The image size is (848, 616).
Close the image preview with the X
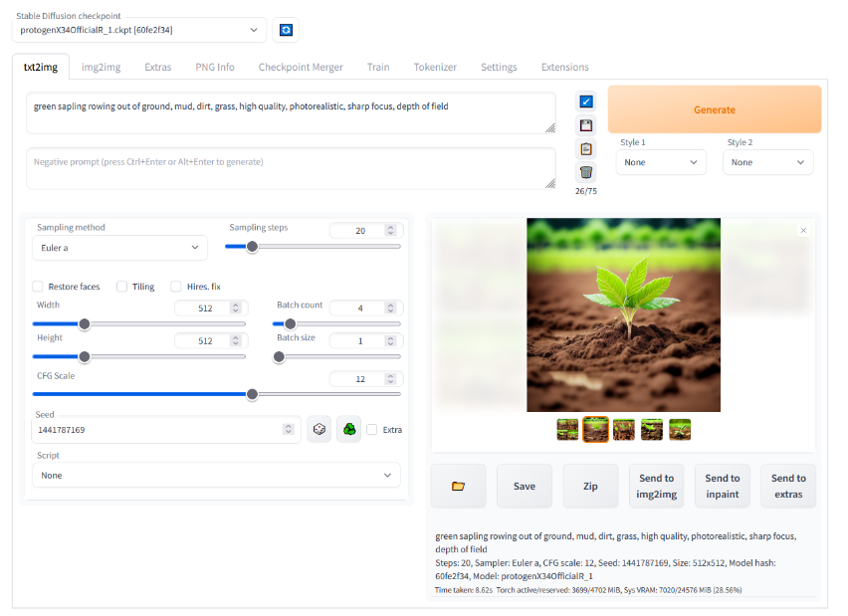click(803, 231)
